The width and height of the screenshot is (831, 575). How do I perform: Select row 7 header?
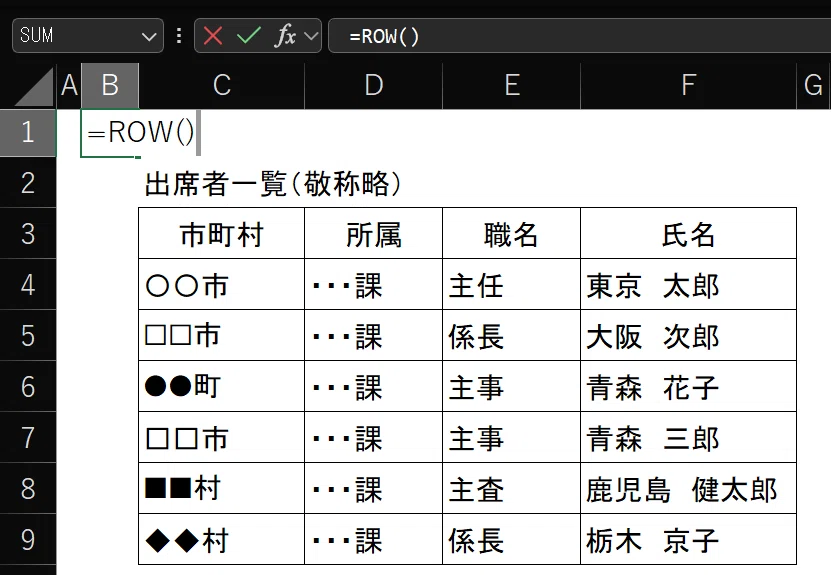(x=28, y=437)
